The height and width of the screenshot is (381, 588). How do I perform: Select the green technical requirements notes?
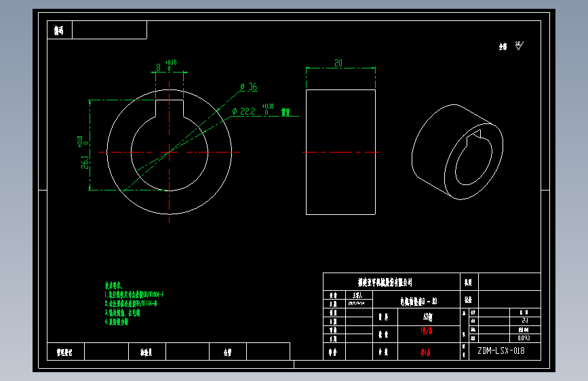pyautogui.click(x=134, y=303)
